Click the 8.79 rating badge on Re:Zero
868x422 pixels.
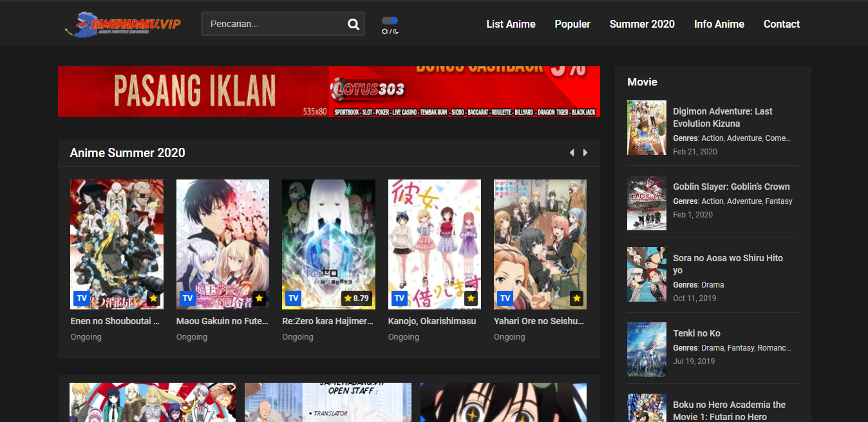click(357, 298)
